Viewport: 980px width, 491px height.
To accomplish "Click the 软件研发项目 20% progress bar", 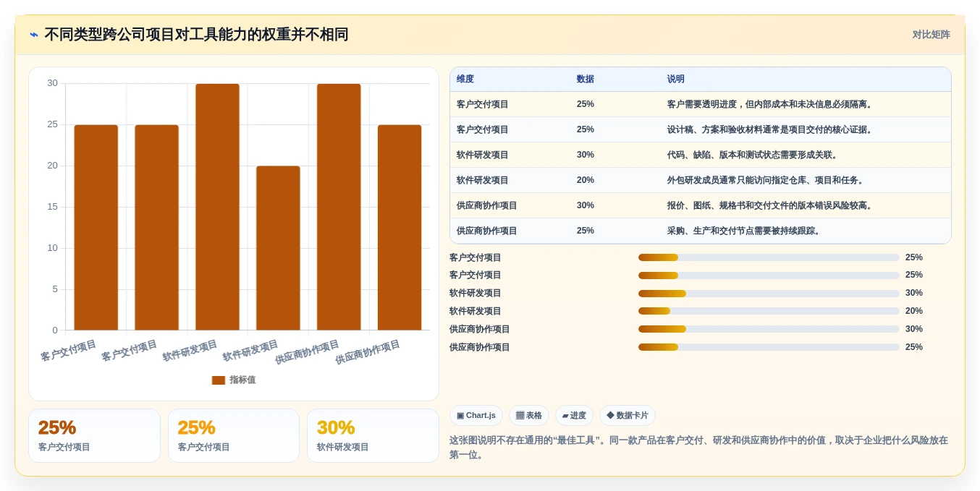I will pyautogui.click(x=769, y=311).
